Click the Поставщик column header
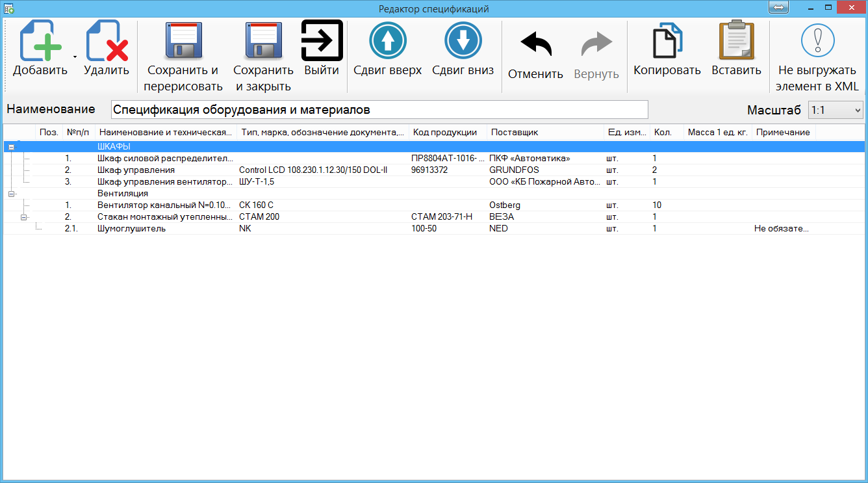This screenshot has width=868, height=483. (546, 132)
